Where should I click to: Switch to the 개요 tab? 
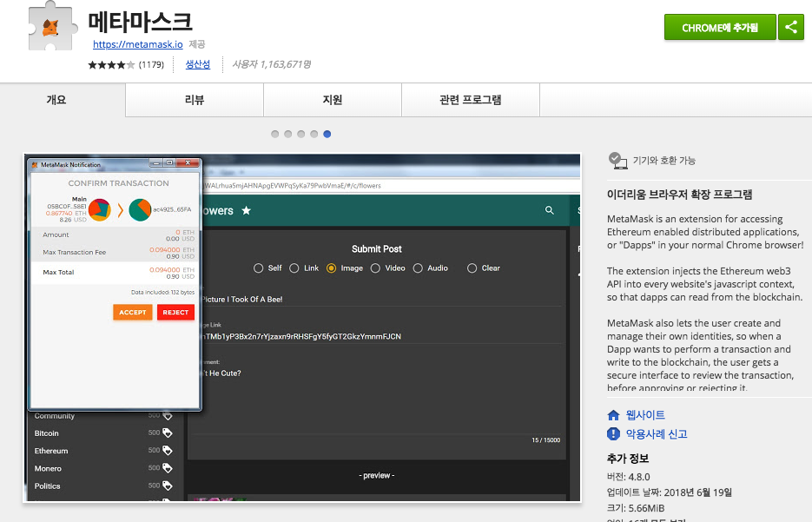pos(56,100)
